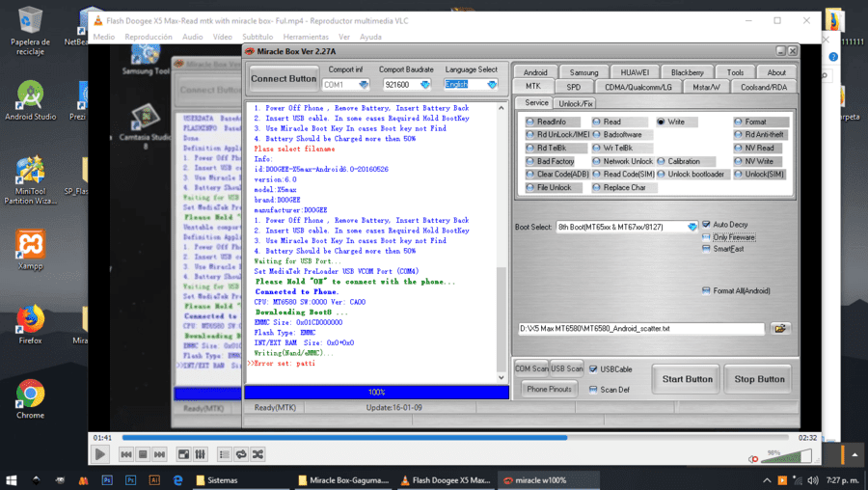The width and height of the screenshot is (868, 490).
Task: Click VLC next track button
Action: 159,454
